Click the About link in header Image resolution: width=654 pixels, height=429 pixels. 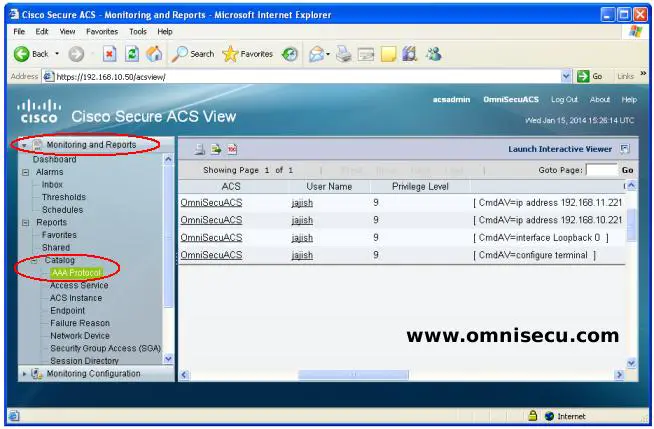coord(600,100)
